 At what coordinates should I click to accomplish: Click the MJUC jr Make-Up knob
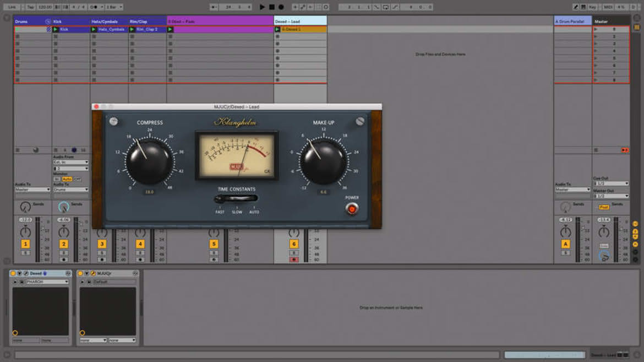coord(324,161)
